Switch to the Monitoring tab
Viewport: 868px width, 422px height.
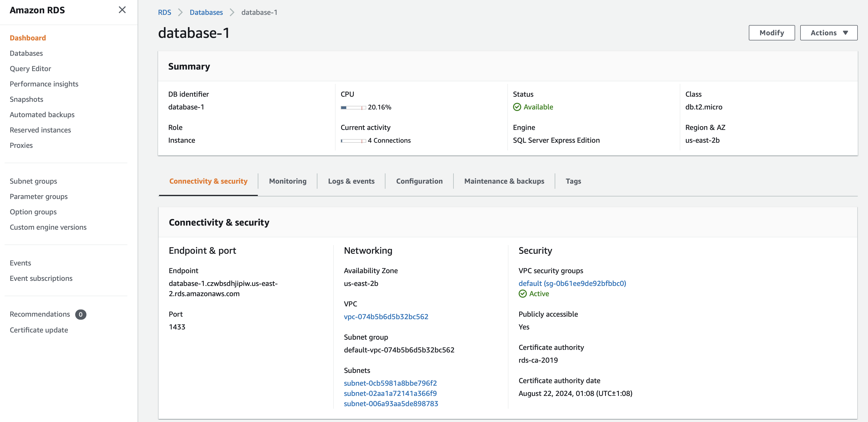pyautogui.click(x=287, y=181)
